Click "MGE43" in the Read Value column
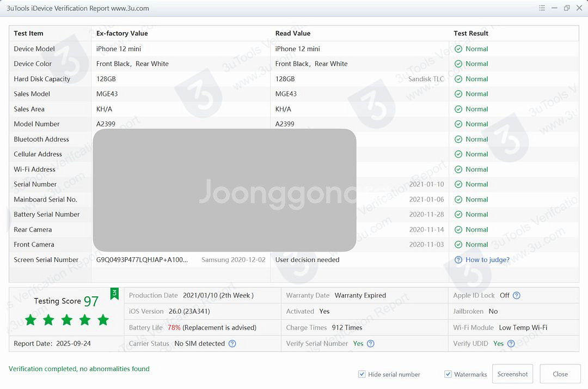Viewport: 588px width, 389px height. [286, 94]
